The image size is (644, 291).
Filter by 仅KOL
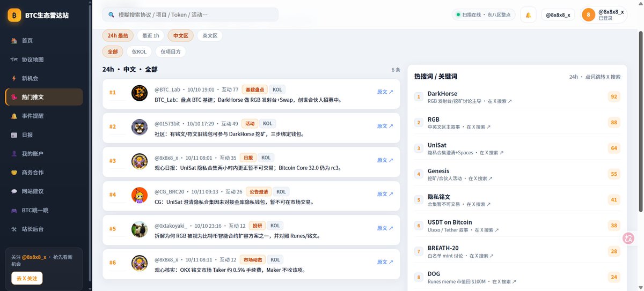click(140, 51)
